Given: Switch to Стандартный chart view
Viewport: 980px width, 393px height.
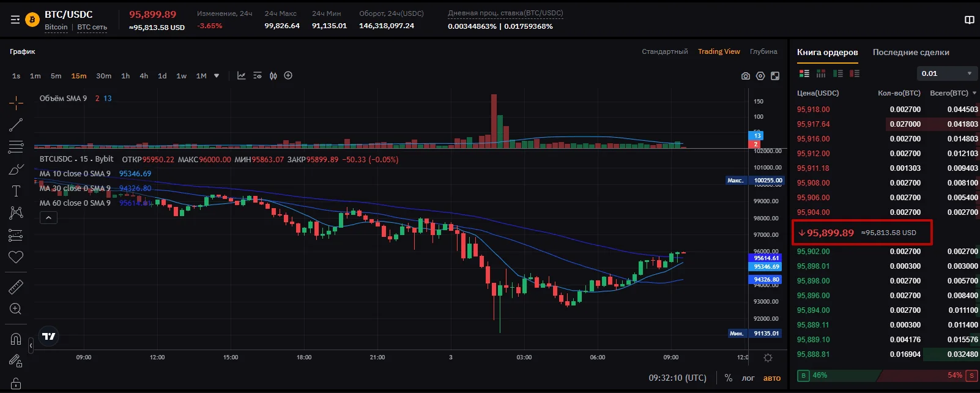Looking at the screenshot, I should [x=665, y=51].
